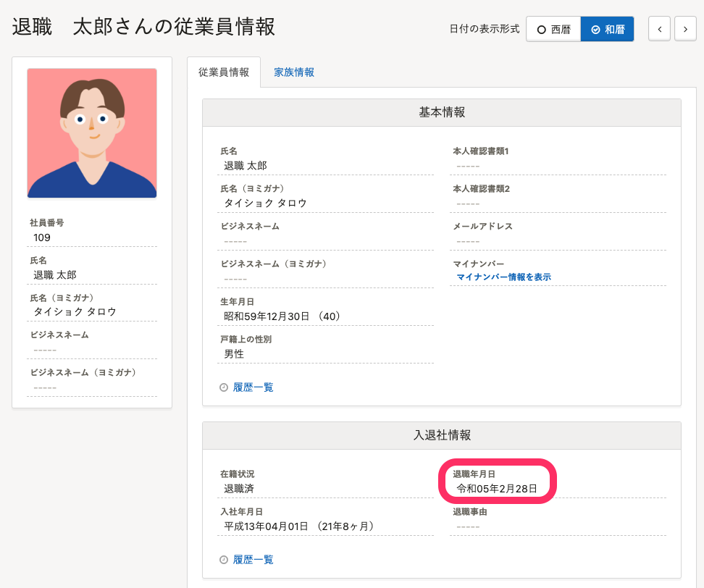Click the 社員番号 value 109
Viewport: 704px width, 588px height.
(x=42, y=238)
